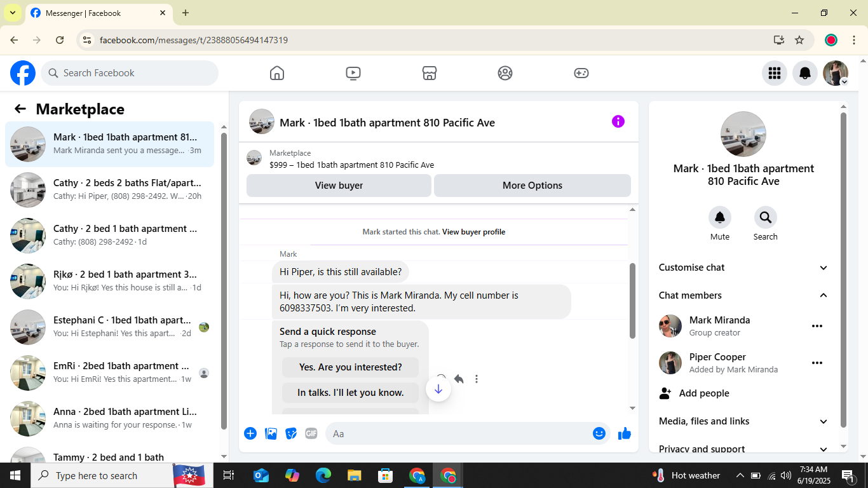Jump to latest message arrow
868x488 pixels.
(438, 389)
